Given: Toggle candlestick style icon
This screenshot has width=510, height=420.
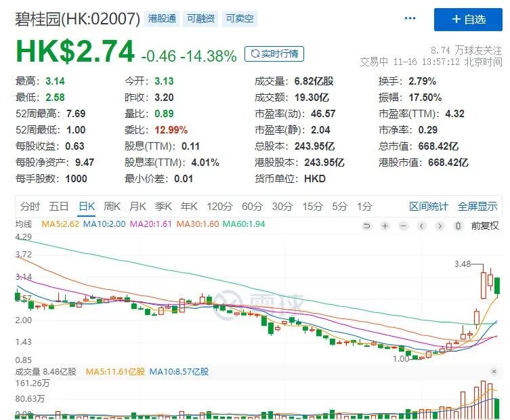Looking at the screenshot, I should click(458, 226).
